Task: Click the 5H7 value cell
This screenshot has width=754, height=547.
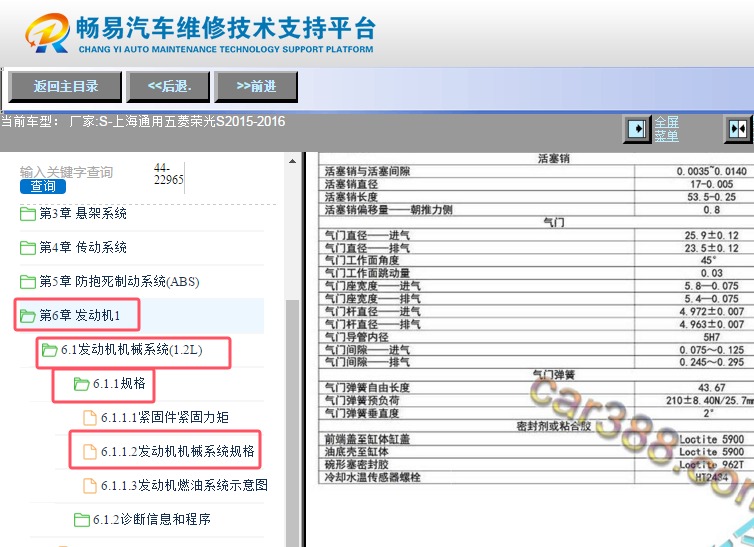Action: click(x=711, y=337)
